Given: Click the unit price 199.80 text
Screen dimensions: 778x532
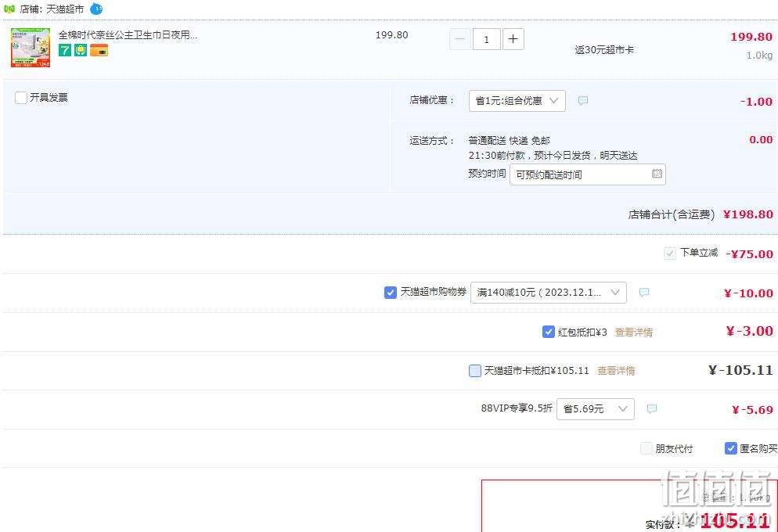Looking at the screenshot, I should tap(391, 35).
